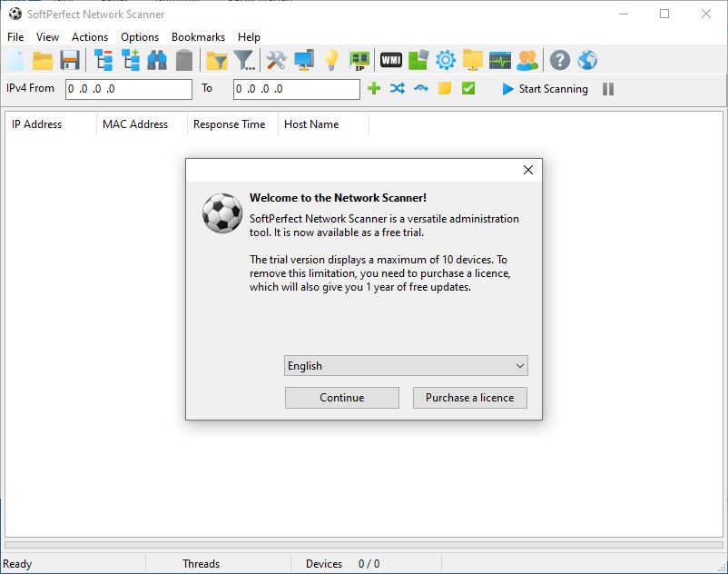Click the IPv4 From address field
Image resolution: width=728 pixels, height=574 pixels.
pyautogui.click(x=129, y=89)
